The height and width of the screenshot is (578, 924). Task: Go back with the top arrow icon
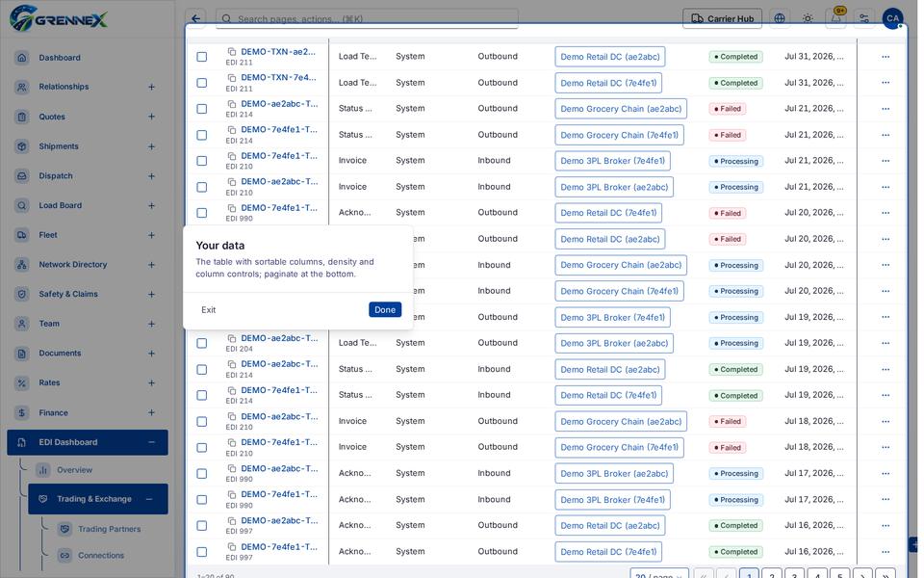pos(195,18)
